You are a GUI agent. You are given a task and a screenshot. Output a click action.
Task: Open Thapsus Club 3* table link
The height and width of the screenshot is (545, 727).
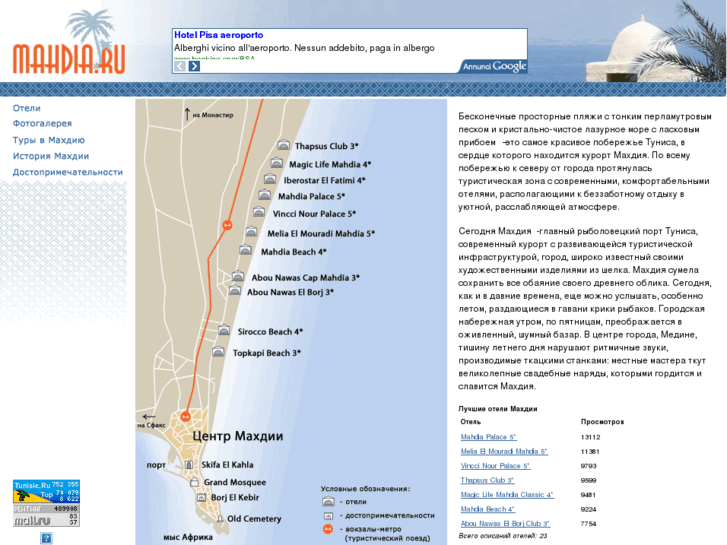pos(487,480)
